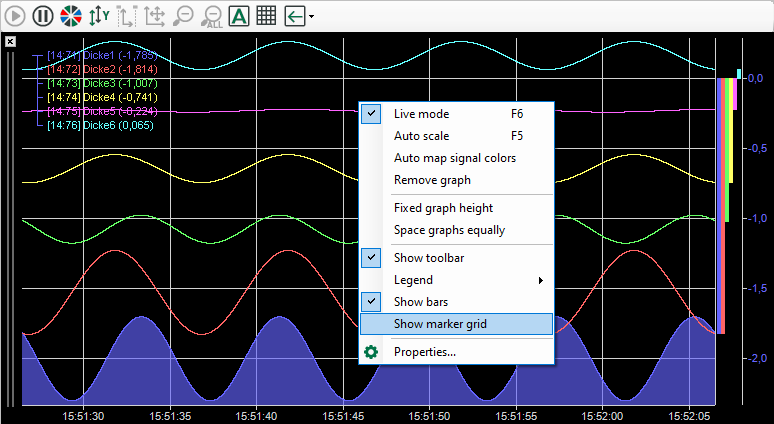Screen dimensions: 774x424
Task: Click the grid table icon in toolbar
Action: point(266,16)
